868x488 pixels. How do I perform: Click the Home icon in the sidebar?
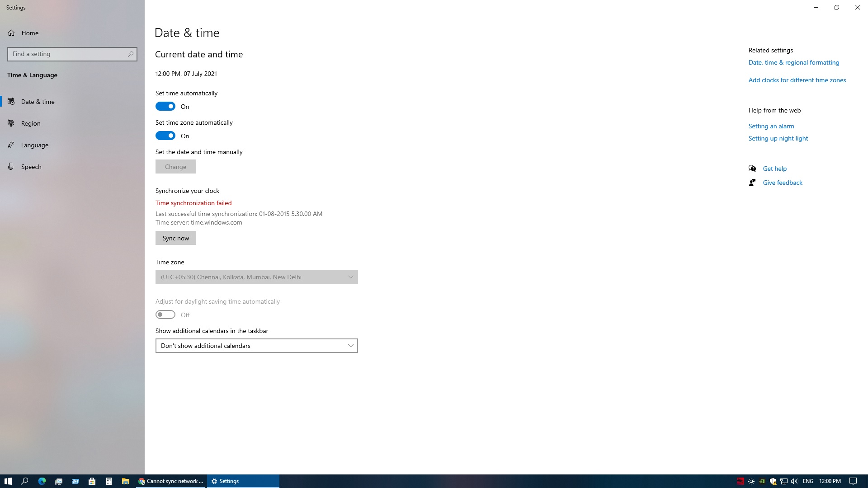(x=11, y=33)
